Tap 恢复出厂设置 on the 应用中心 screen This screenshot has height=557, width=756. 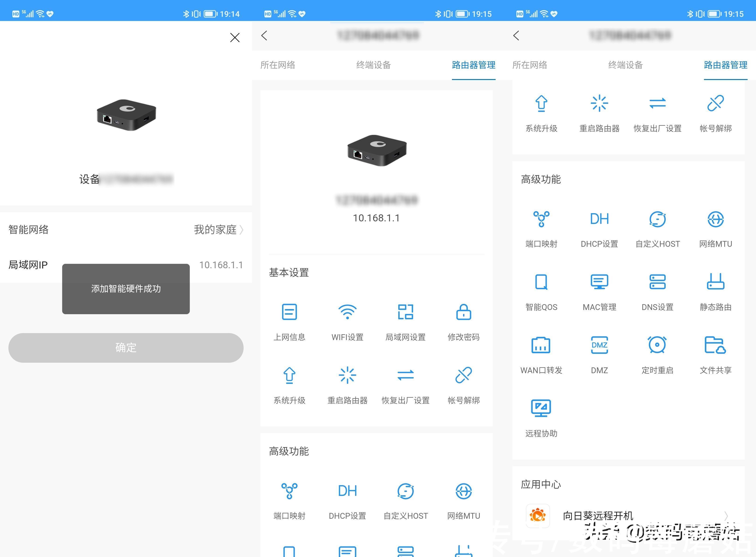tap(657, 114)
